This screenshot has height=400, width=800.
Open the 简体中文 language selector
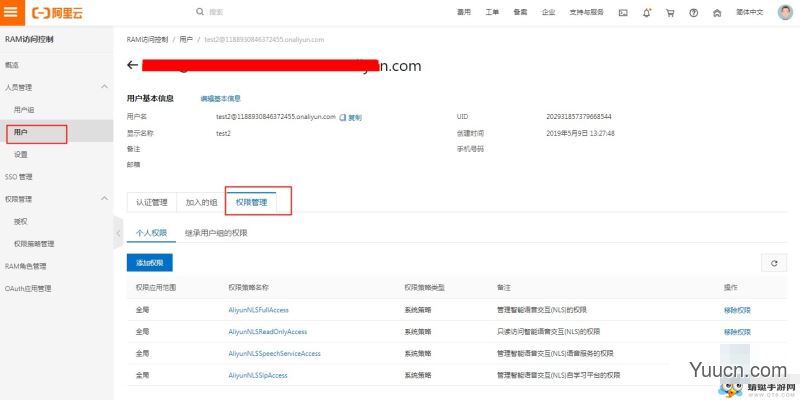pos(749,13)
